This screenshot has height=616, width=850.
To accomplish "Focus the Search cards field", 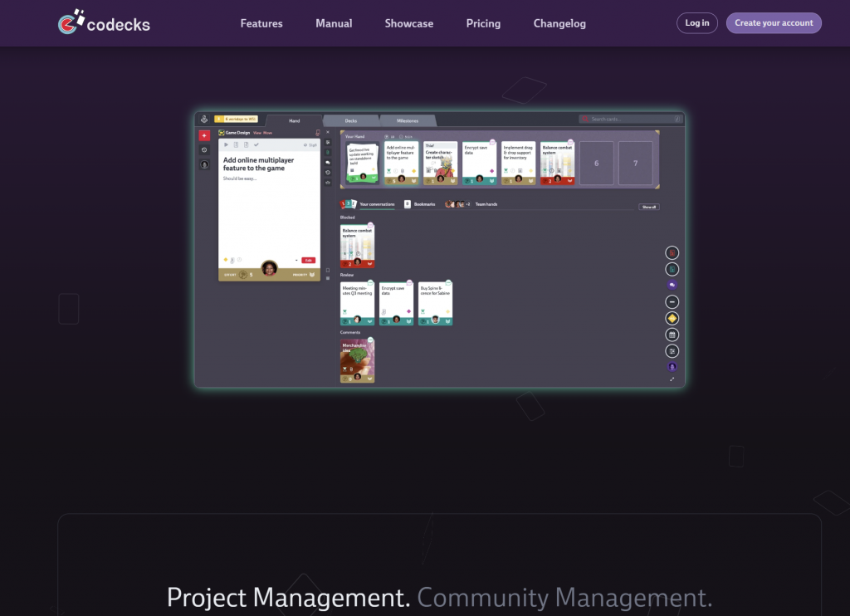I will point(631,119).
